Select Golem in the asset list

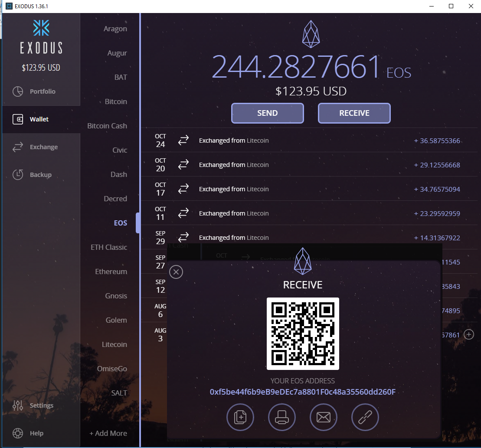[x=116, y=320]
